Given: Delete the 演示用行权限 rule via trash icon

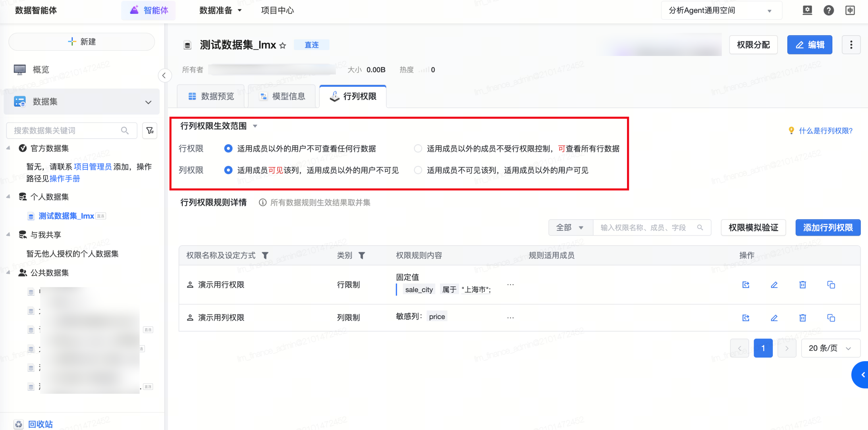Looking at the screenshot, I should (802, 285).
